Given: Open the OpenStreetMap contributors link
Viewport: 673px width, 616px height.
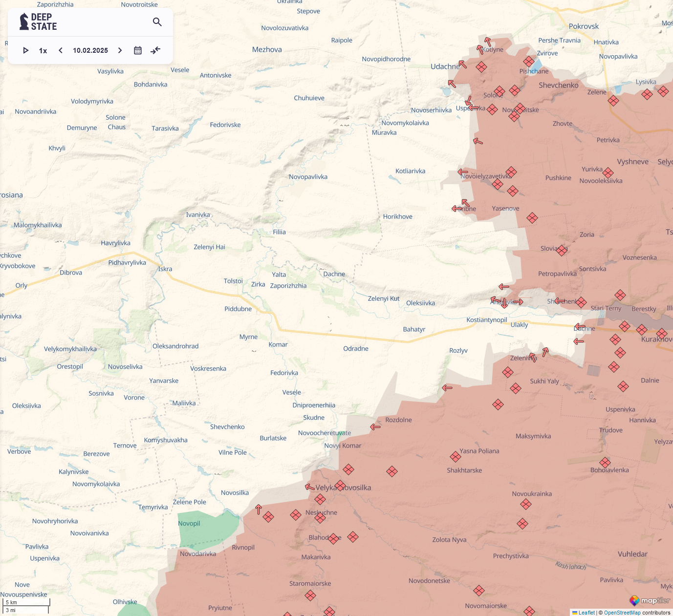Looking at the screenshot, I should tap(622, 613).
